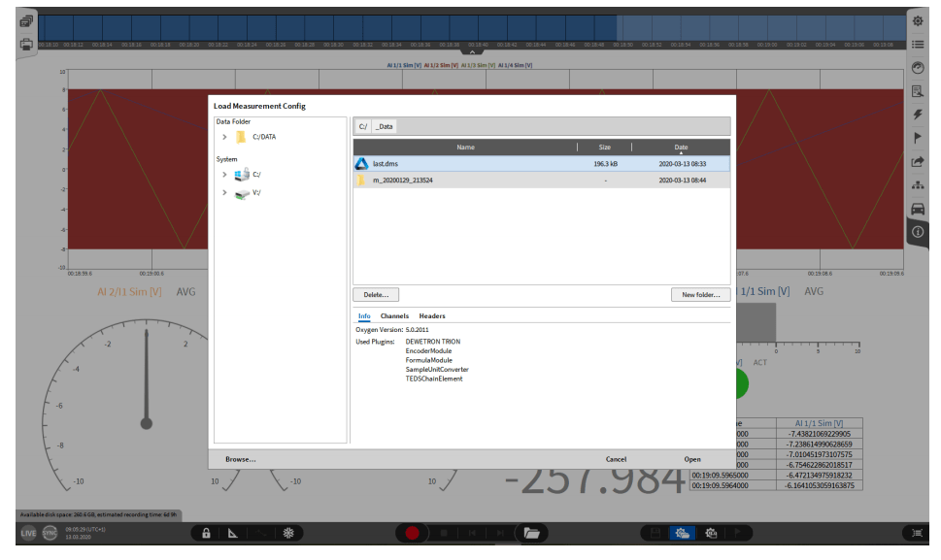The image size is (941, 560).
Task: Sort files by the Date column header
Action: click(x=681, y=148)
